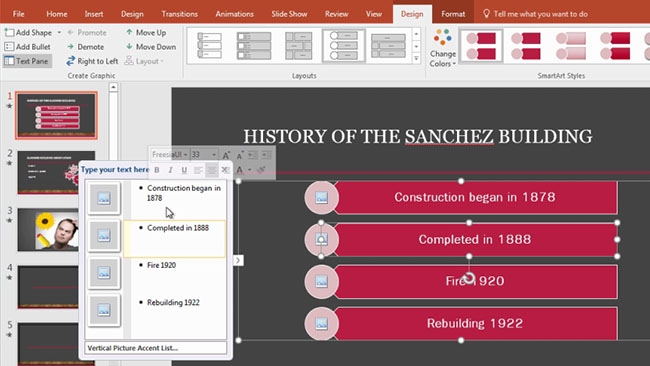The height and width of the screenshot is (366, 650).
Task: Open the File menu tab
Action: [x=18, y=14]
